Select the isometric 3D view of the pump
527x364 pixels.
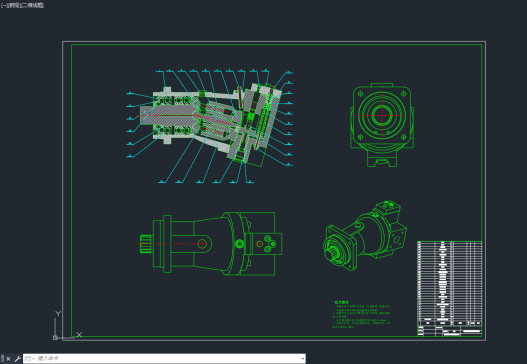click(x=365, y=236)
